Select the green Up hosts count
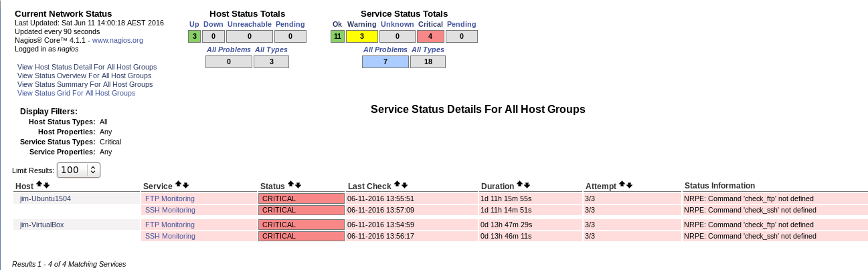The width and height of the screenshot is (868, 270). 194,36
